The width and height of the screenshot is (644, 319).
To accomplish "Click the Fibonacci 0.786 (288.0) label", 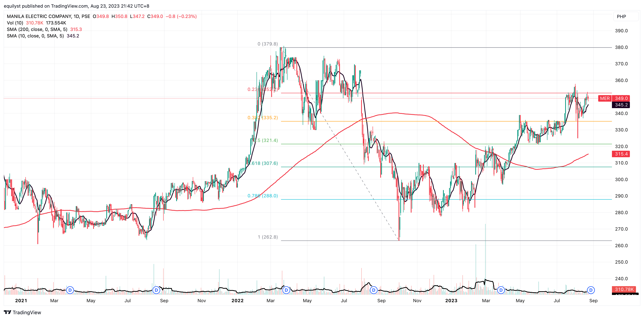I will pyautogui.click(x=263, y=196).
